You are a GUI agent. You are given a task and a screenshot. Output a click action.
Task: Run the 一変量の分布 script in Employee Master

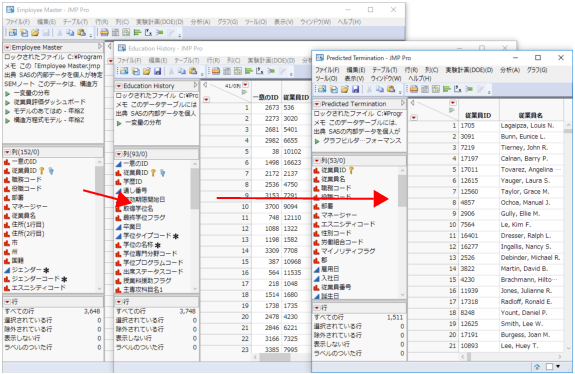(7, 93)
